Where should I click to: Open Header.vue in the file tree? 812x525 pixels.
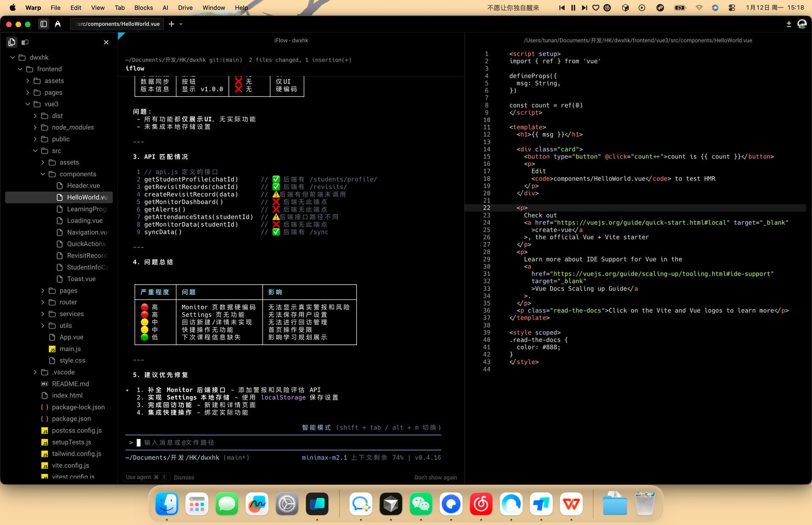tap(83, 186)
